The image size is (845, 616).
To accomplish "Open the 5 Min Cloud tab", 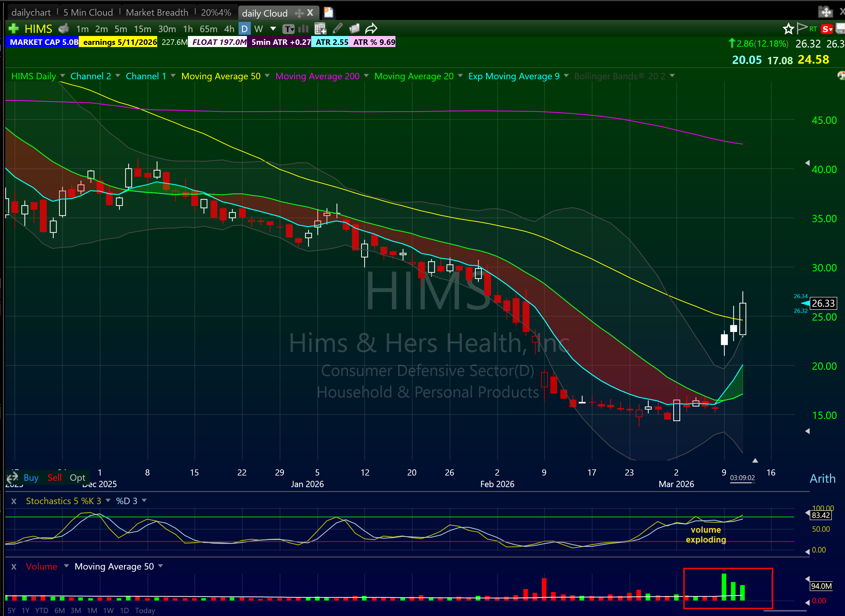I will (x=88, y=13).
